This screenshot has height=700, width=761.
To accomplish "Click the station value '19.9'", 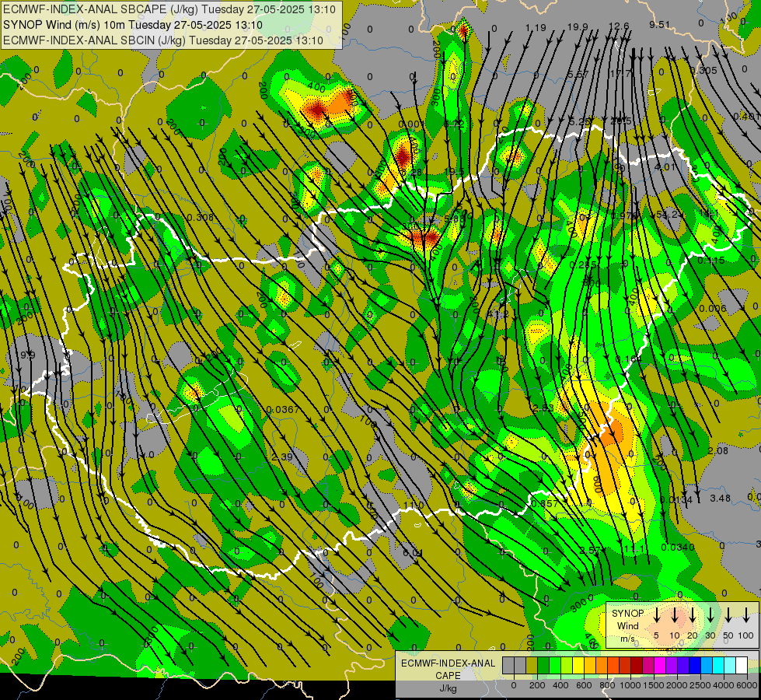I will click(x=578, y=26).
